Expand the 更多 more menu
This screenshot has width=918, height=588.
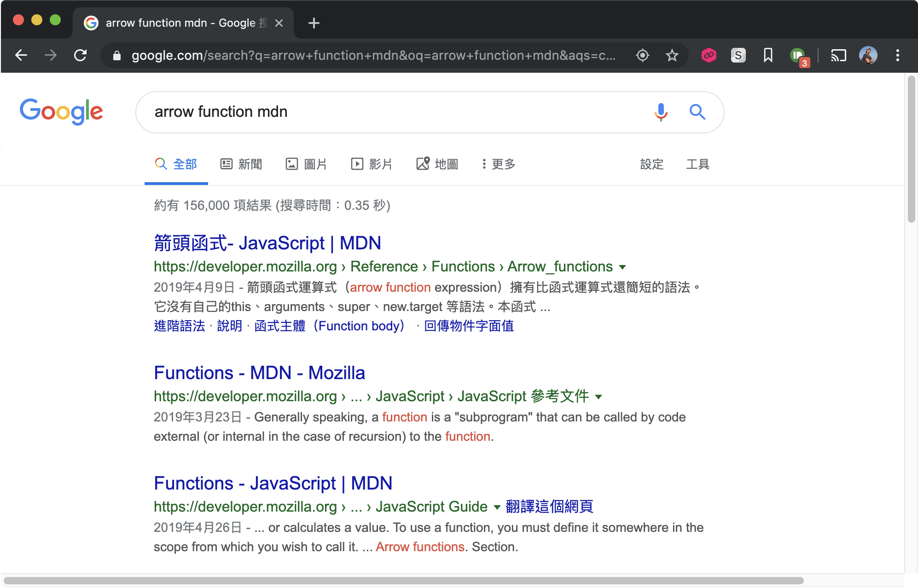(x=498, y=164)
